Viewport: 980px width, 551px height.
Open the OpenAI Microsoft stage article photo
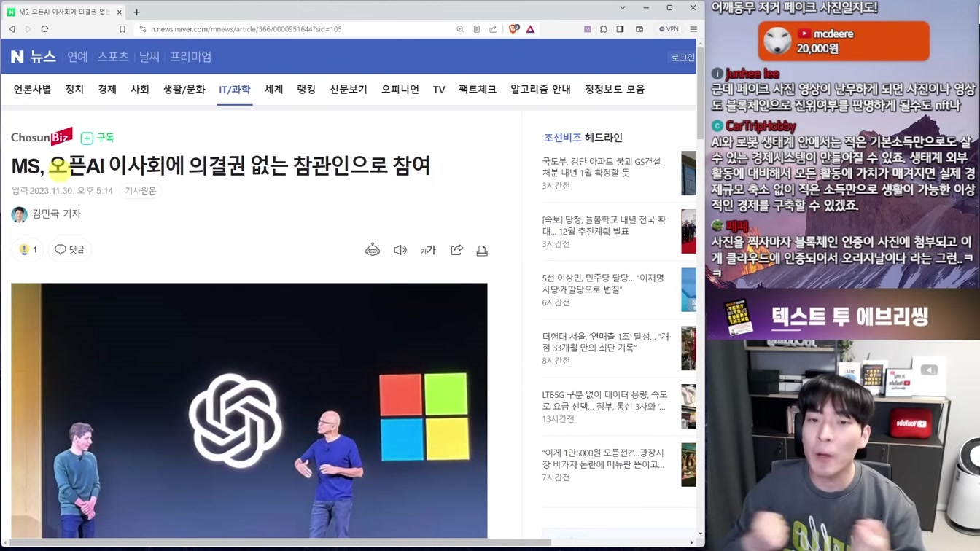[249, 410]
